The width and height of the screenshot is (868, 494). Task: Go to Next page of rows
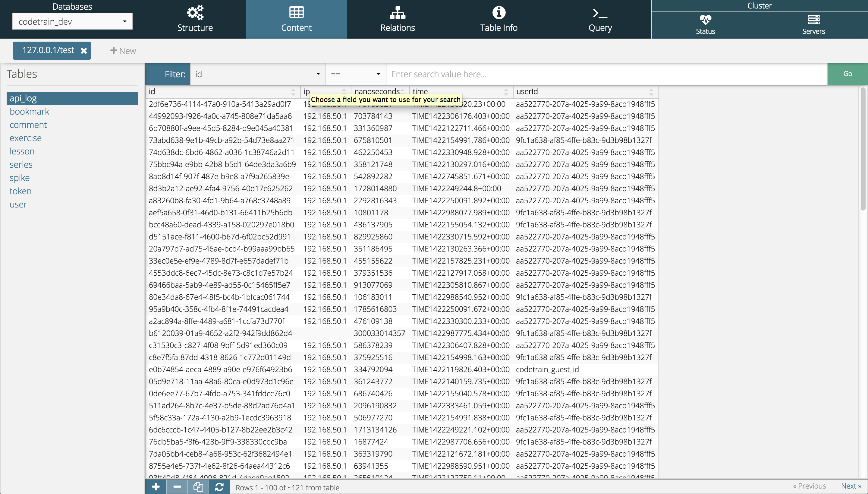pos(851,486)
